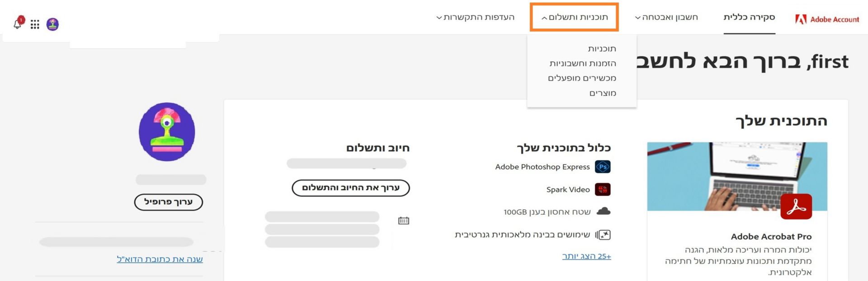Click the generative AI credits icon

pyautogui.click(x=604, y=235)
